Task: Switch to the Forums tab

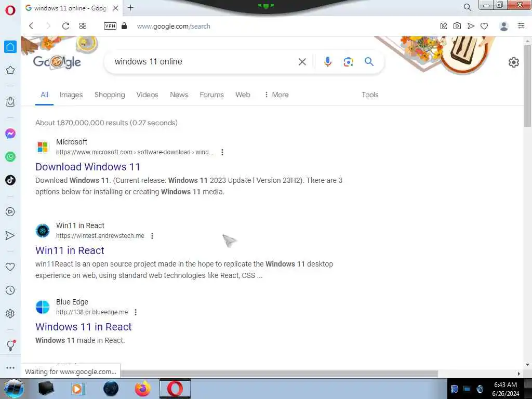Action: coord(212,95)
